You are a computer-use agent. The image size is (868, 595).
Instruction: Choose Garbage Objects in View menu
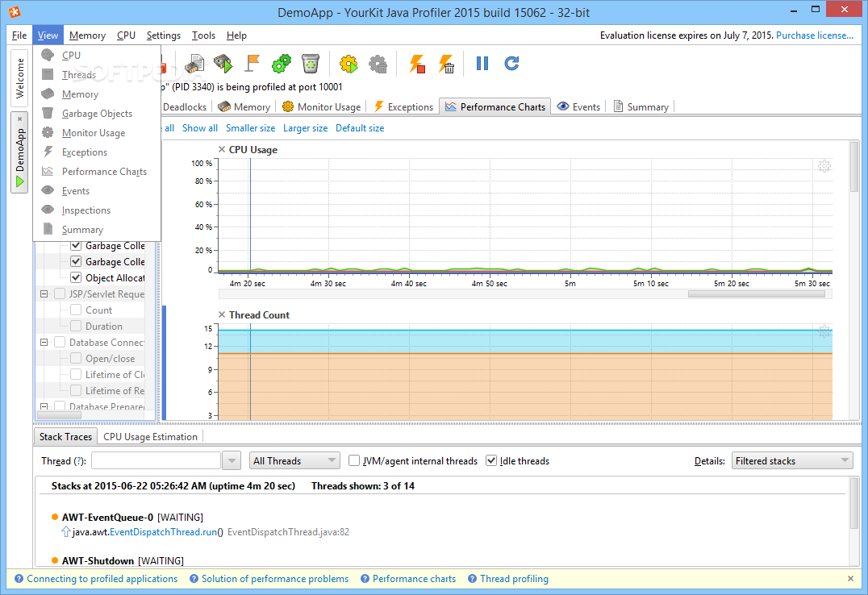[97, 113]
